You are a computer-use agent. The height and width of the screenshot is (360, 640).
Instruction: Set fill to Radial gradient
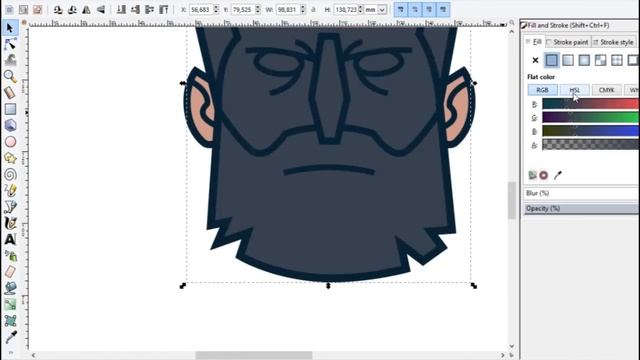[x=584, y=60]
